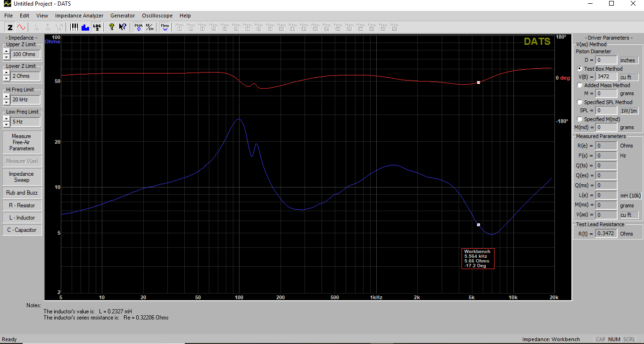Screen dimensions: 644x344
Task: Select the Added Mass Method radio button
Action: [x=579, y=85]
